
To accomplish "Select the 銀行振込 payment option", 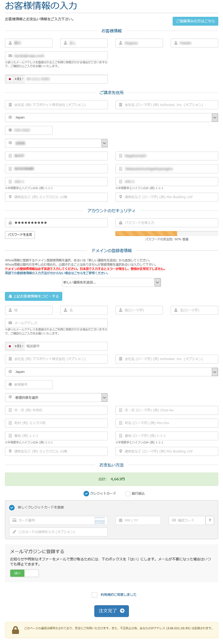I will pyautogui.click(x=127, y=493).
